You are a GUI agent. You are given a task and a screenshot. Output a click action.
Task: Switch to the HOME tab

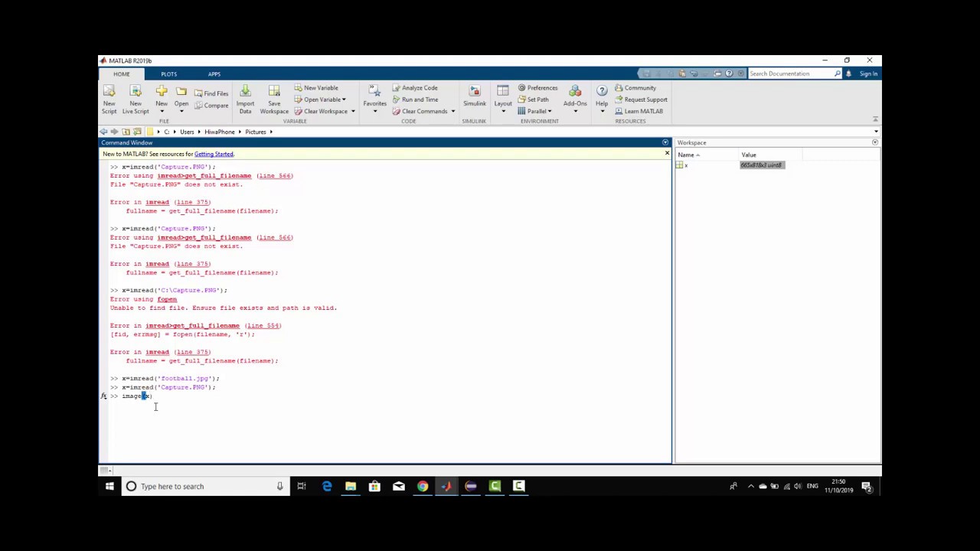click(x=122, y=74)
